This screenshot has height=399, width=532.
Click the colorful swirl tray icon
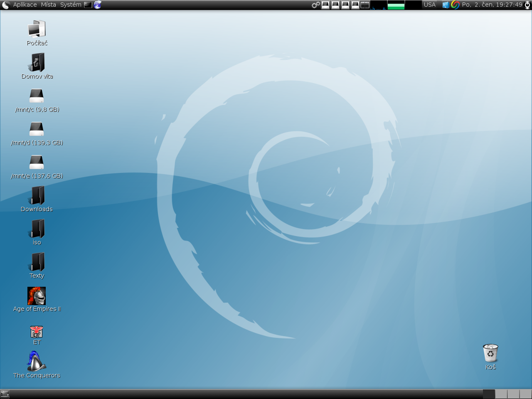[455, 5]
